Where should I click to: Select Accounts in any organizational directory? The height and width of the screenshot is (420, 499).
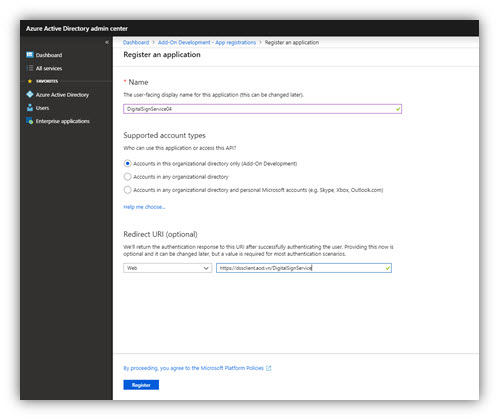coord(127,177)
